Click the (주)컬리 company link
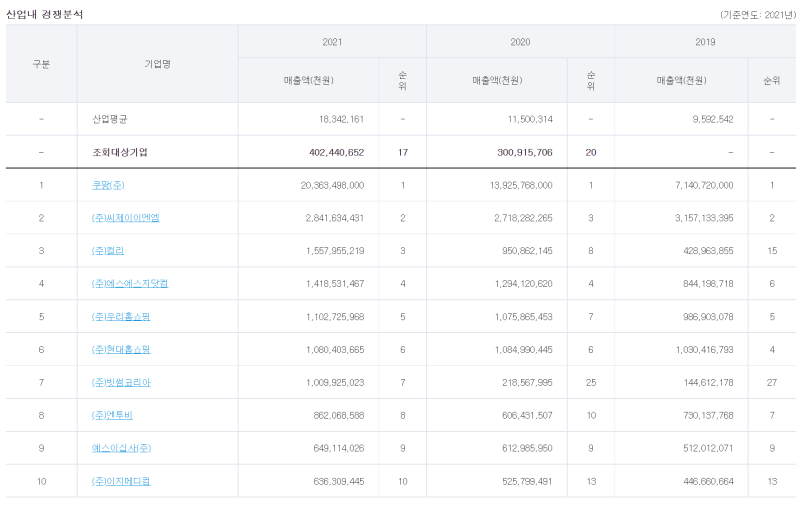The width and height of the screenshot is (800, 505). [108, 251]
